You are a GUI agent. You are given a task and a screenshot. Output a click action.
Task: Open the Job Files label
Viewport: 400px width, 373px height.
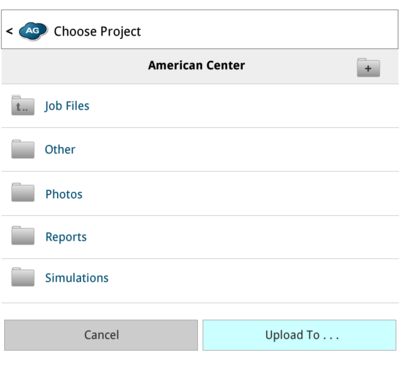click(x=67, y=106)
